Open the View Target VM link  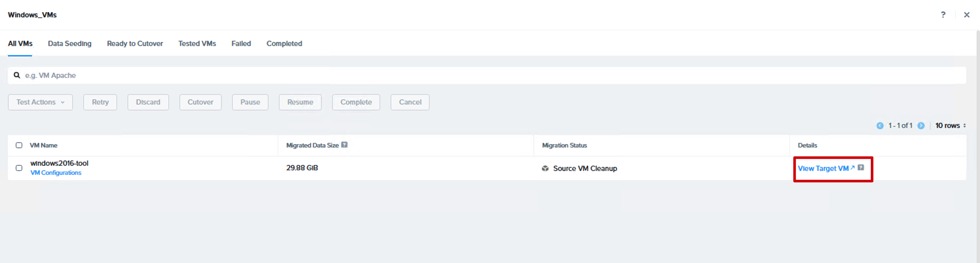point(826,169)
